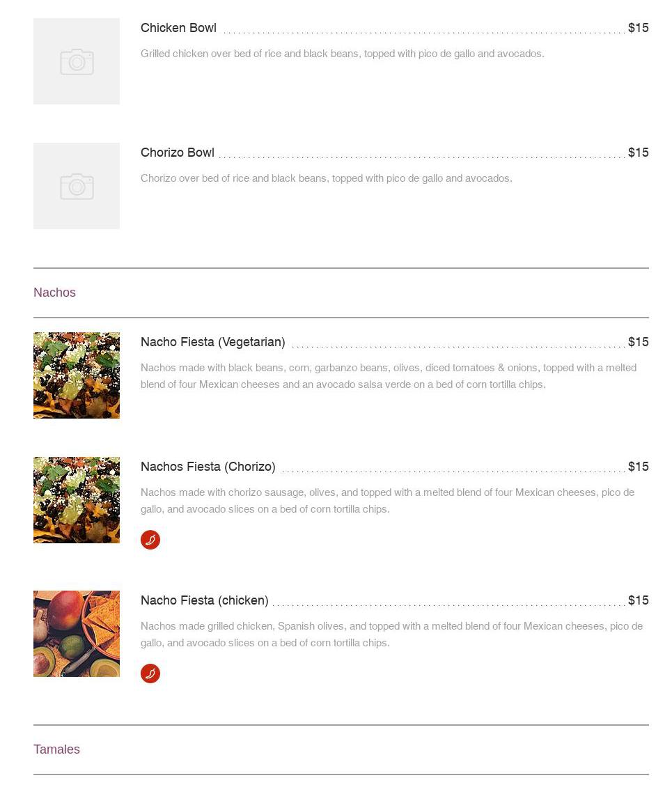Jump to the Tamales section heading
The height and width of the screenshot is (794, 672).
point(56,749)
